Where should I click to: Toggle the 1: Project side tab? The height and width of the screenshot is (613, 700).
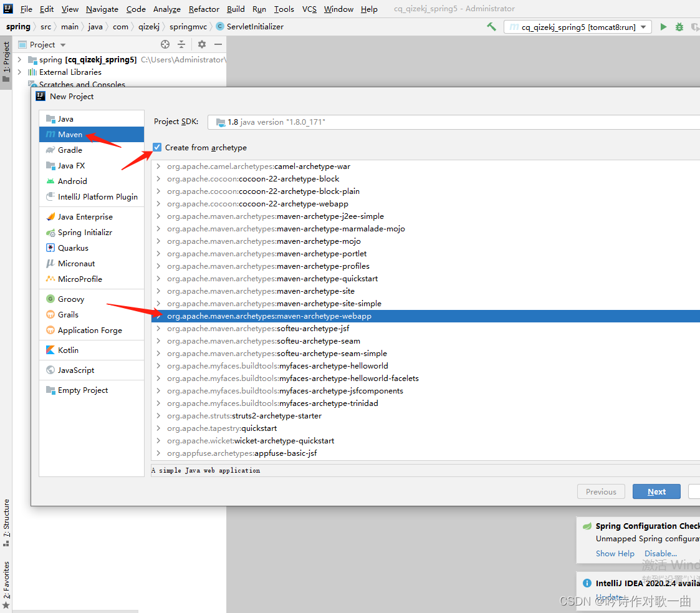click(x=6, y=62)
